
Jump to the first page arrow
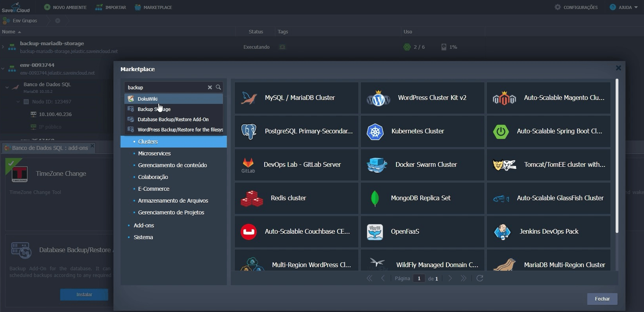coord(369,278)
